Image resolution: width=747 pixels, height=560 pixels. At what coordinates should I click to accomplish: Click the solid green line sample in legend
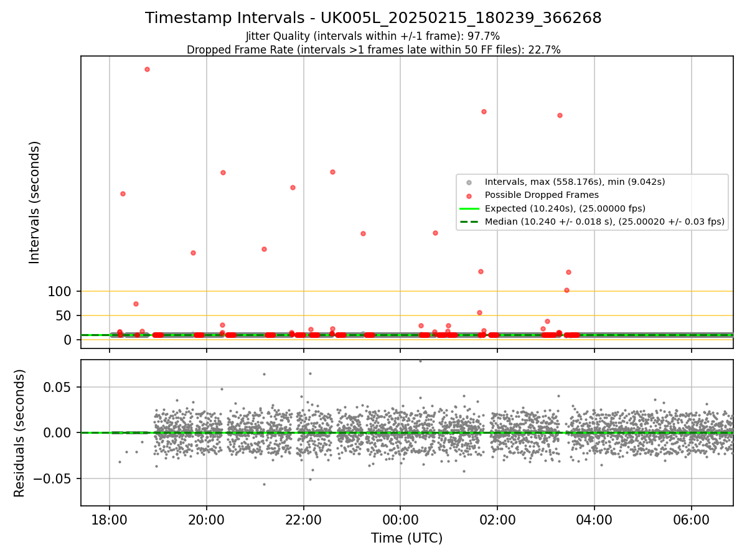tap(469, 208)
